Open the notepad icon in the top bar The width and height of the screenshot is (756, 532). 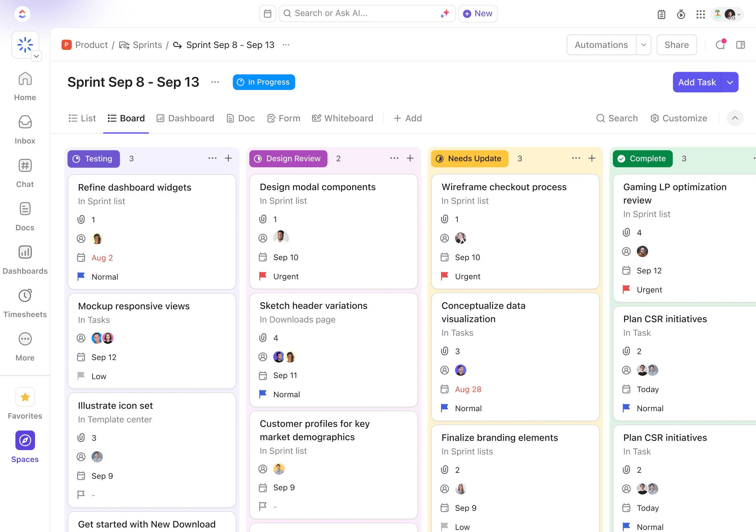[661, 14]
